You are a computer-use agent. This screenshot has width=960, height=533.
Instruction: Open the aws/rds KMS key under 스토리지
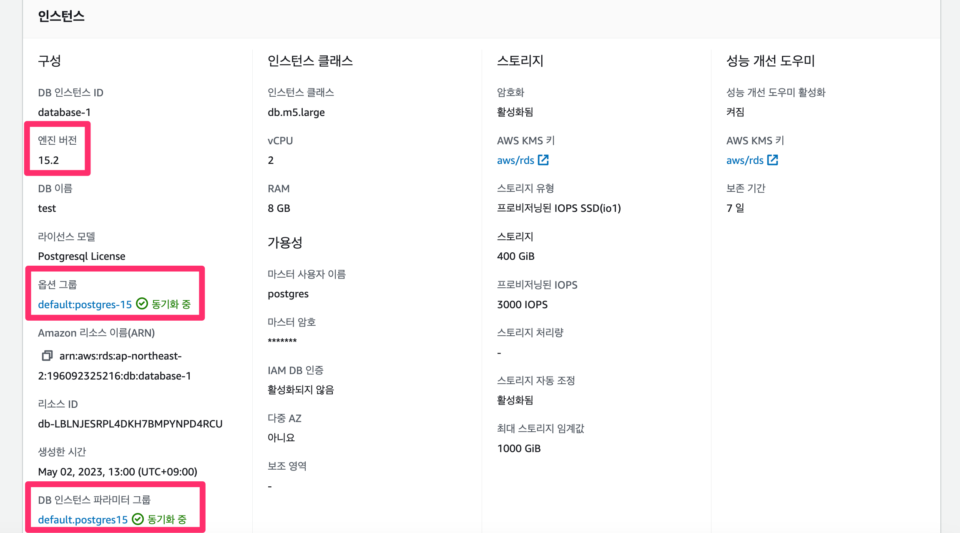(516, 160)
